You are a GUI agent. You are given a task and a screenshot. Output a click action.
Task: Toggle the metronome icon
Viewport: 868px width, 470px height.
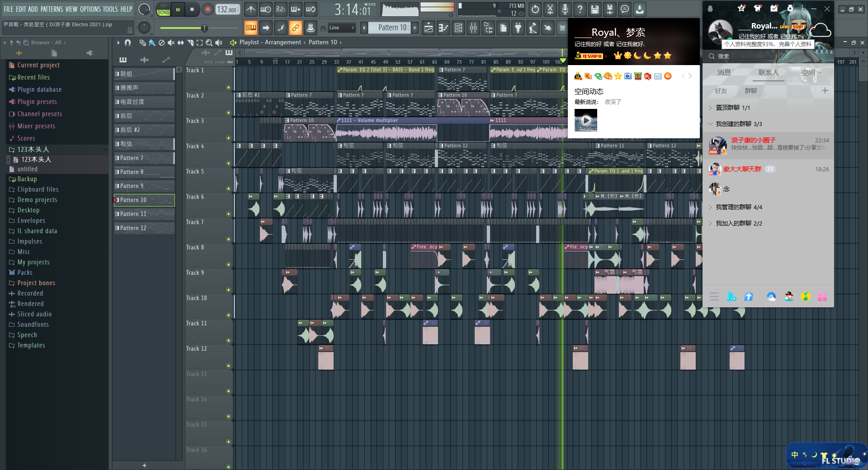pos(251,9)
